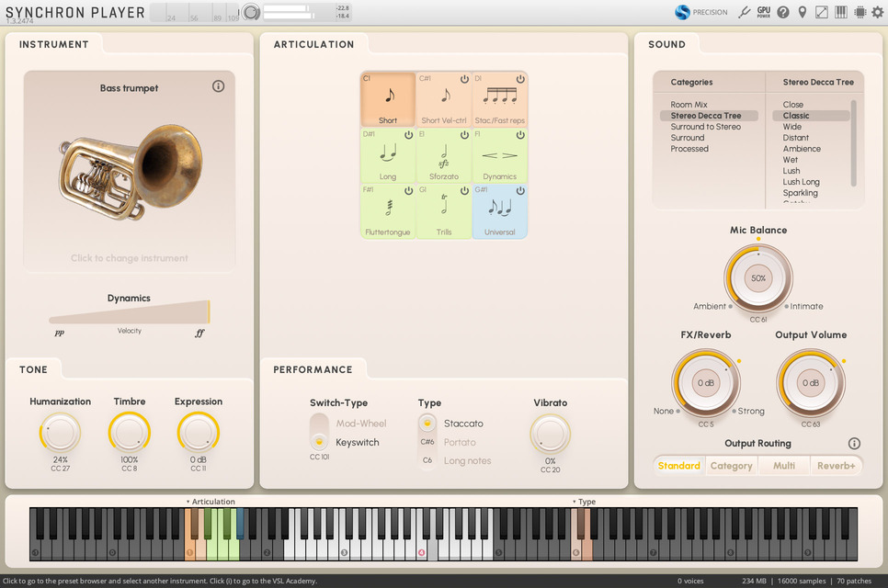Open settings with the gear icon
888x588 pixels.
pyautogui.click(x=877, y=12)
